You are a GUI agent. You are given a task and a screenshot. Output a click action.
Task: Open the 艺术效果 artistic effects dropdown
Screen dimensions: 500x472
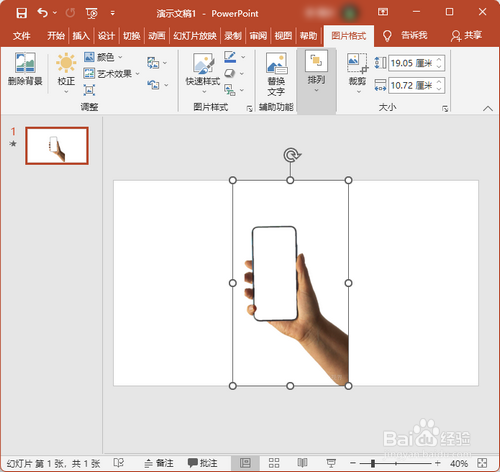(x=111, y=74)
